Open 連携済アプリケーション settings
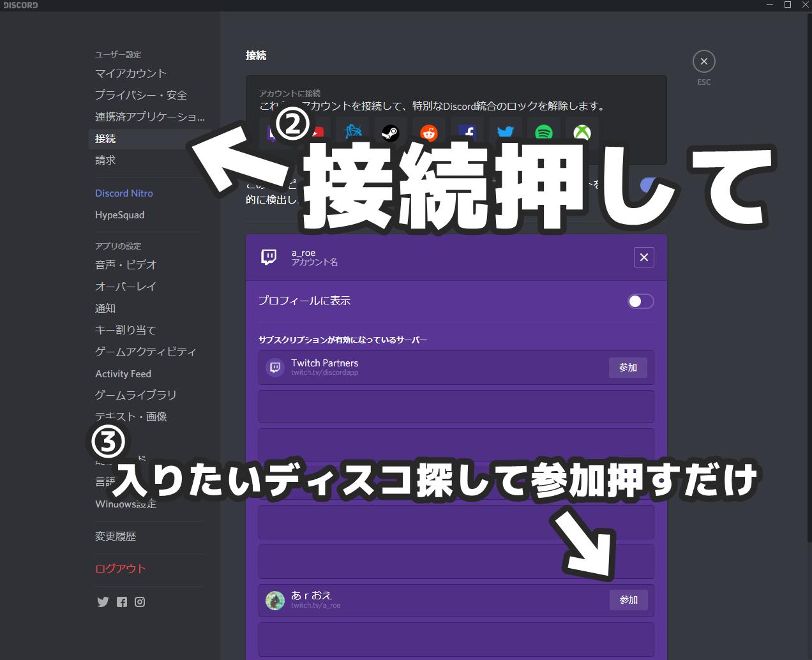Image resolution: width=812 pixels, height=660 pixels. click(149, 117)
